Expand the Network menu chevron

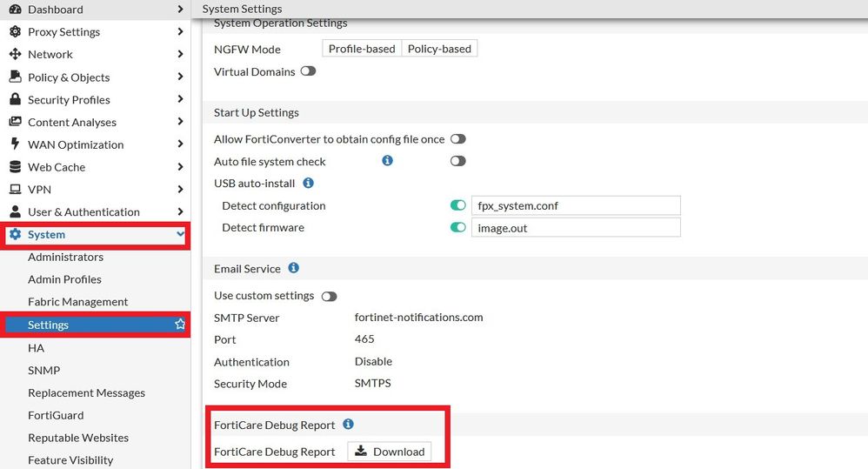point(180,54)
